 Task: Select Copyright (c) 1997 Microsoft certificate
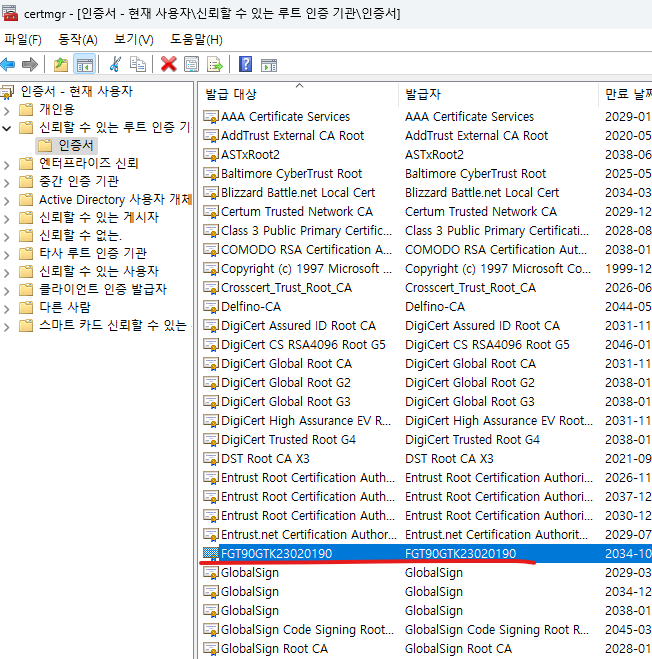(x=426, y=269)
